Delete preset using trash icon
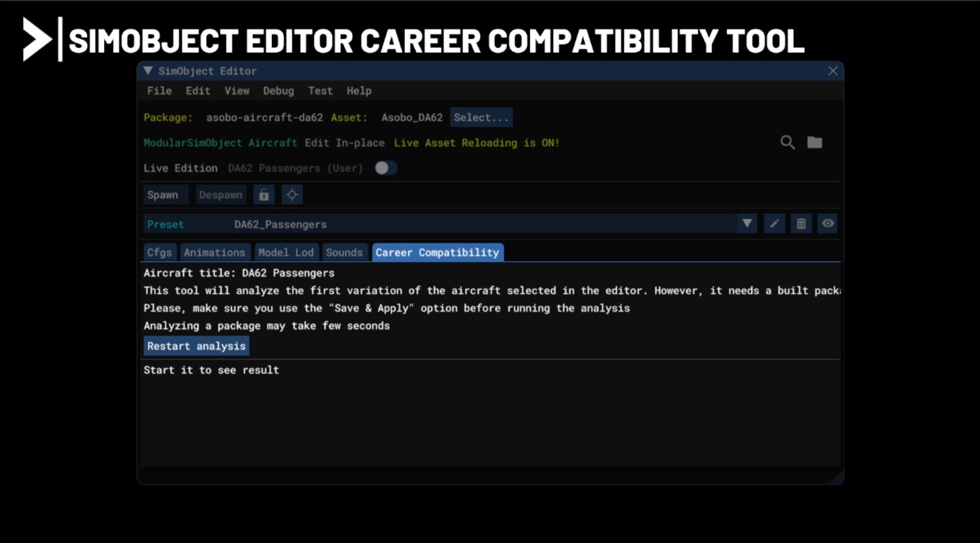This screenshot has width=980, height=543. (801, 224)
